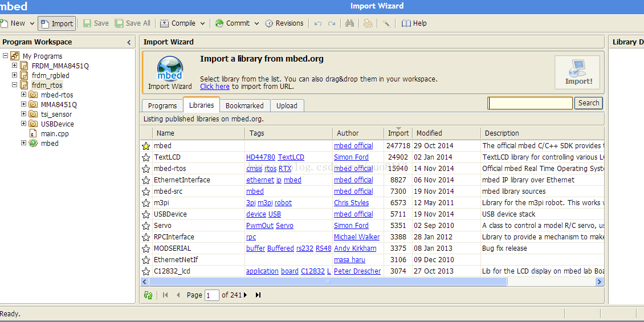Follow the 'Click here' URL import link
This screenshot has height=322, width=644.
pos(215,87)
